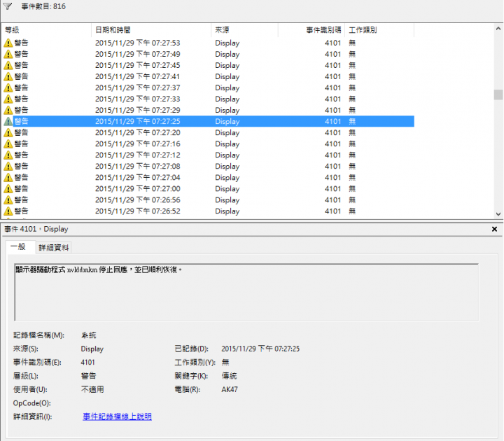Click warning icon of 07:27:49 event
This screenshot has width=504, height=441.
pos(8,54)
